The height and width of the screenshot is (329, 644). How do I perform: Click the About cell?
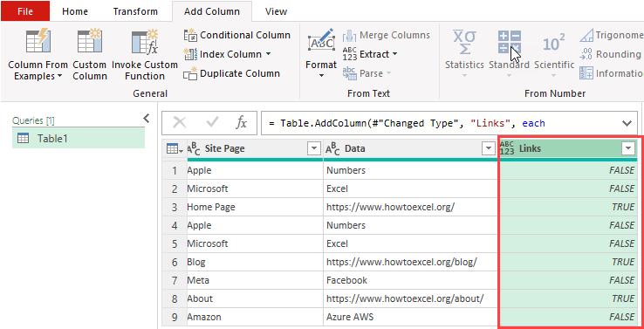click(x=255, y=298)
